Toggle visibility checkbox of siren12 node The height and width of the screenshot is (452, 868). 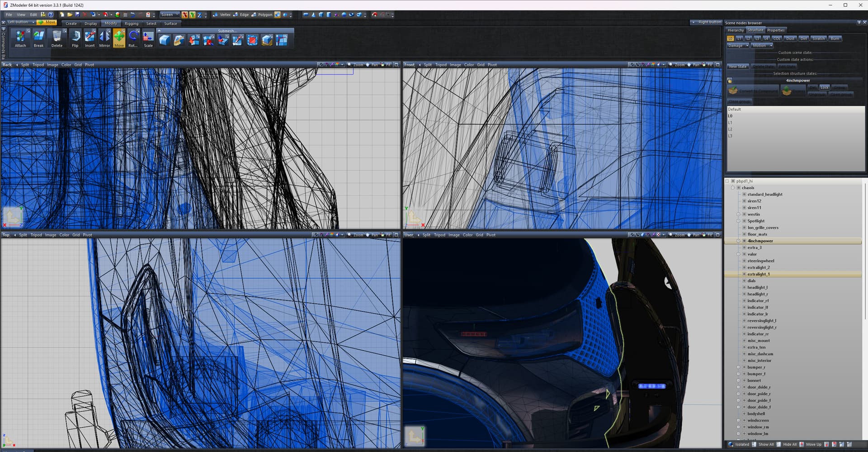[x=744, y=201]
